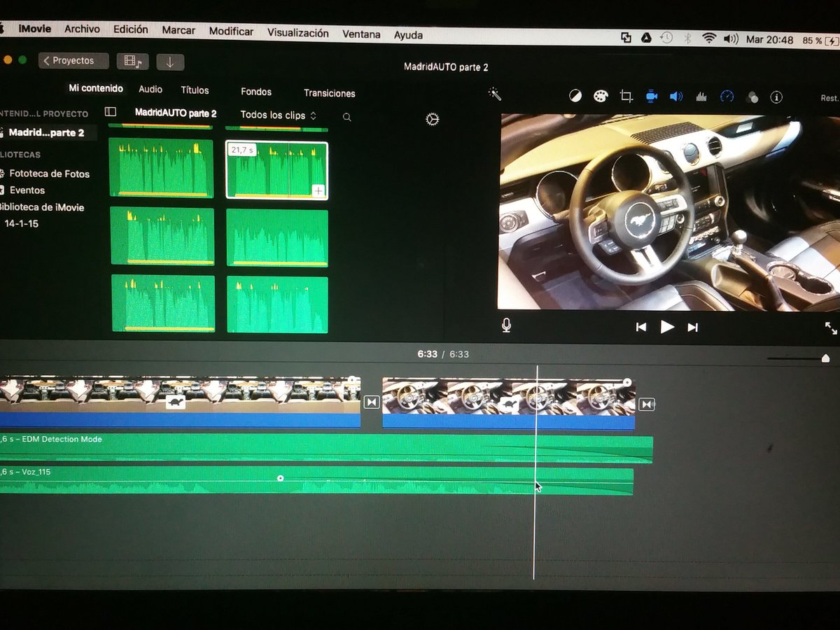
Task: Add the 21,7 s clip with plus button
Action: pyautogui.click(x=318, y=190)
